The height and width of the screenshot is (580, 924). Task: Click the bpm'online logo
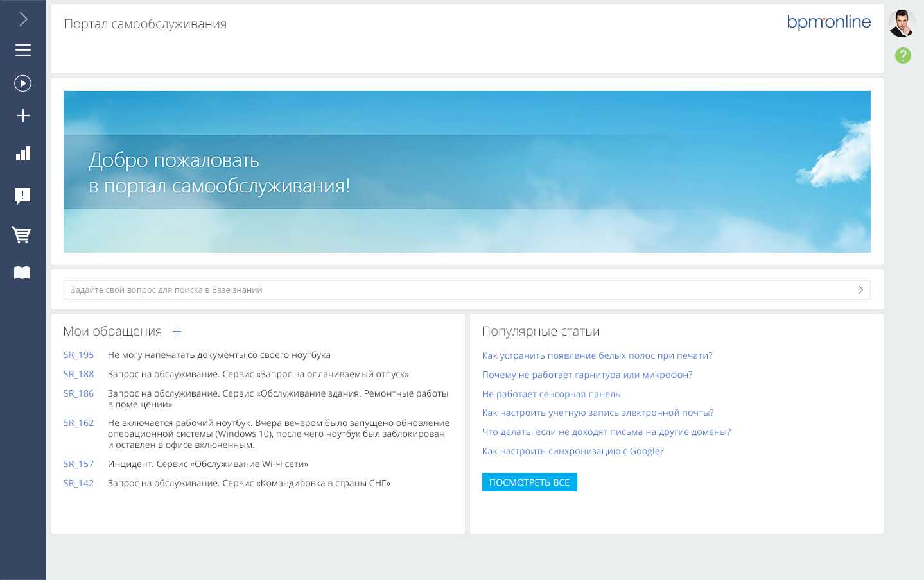point(828,22)
